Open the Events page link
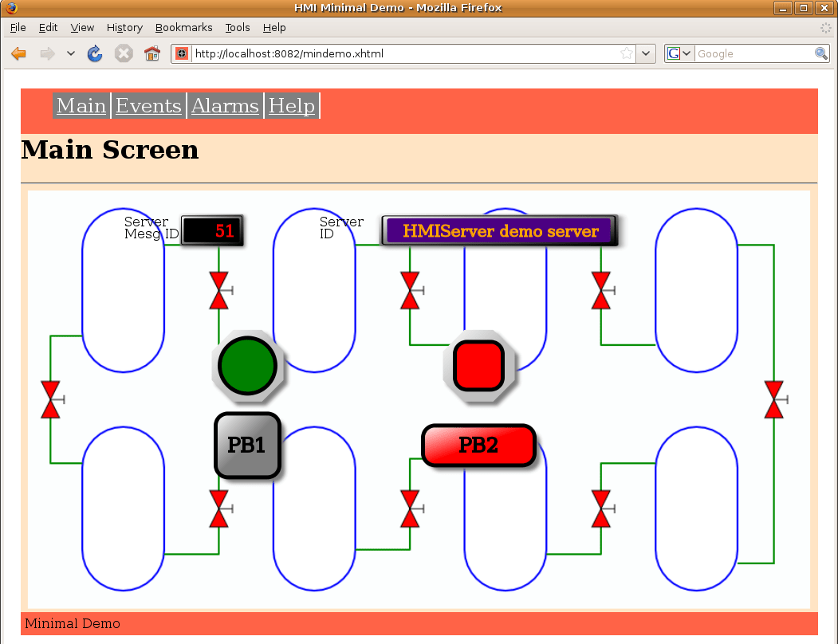838x644 pixels. [x=148, y=105]
